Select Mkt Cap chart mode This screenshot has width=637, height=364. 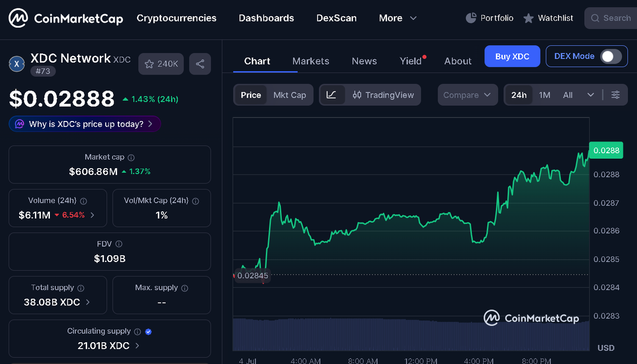click(x=290, y=95)
